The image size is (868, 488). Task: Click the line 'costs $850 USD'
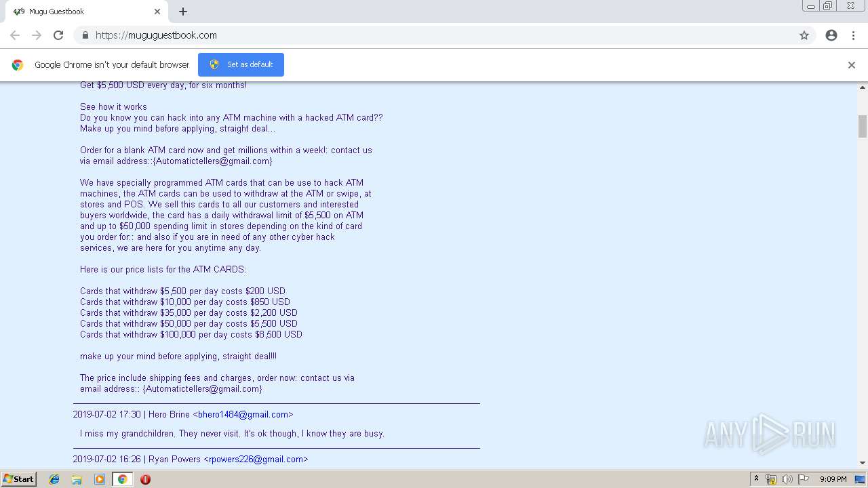pyautogui.click(x=185, y=302)
